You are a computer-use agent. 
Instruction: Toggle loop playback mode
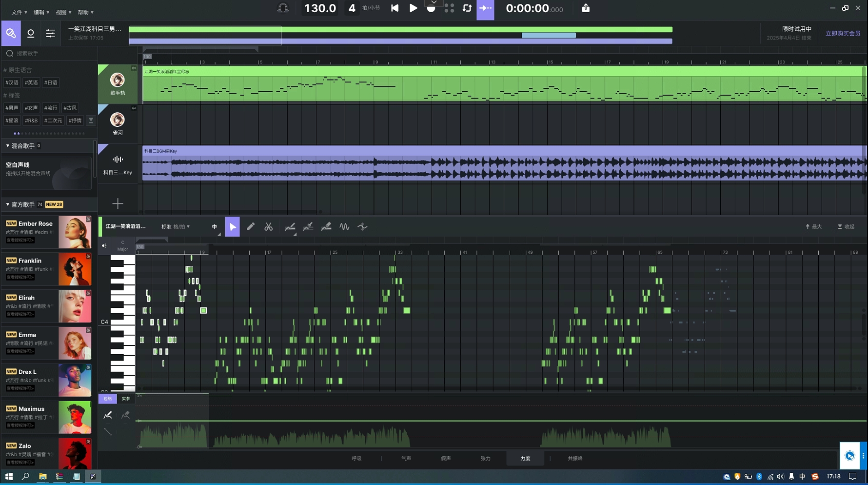[467, 8]
